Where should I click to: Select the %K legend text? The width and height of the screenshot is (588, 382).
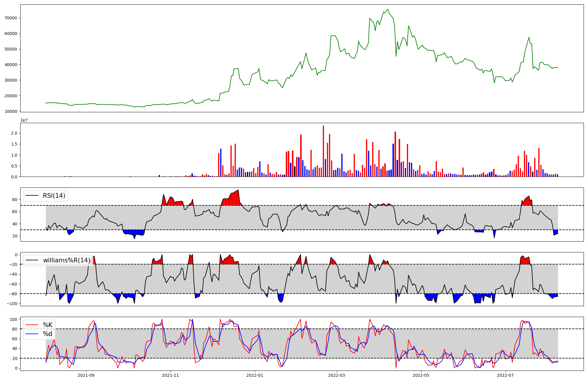pos(48,325)
